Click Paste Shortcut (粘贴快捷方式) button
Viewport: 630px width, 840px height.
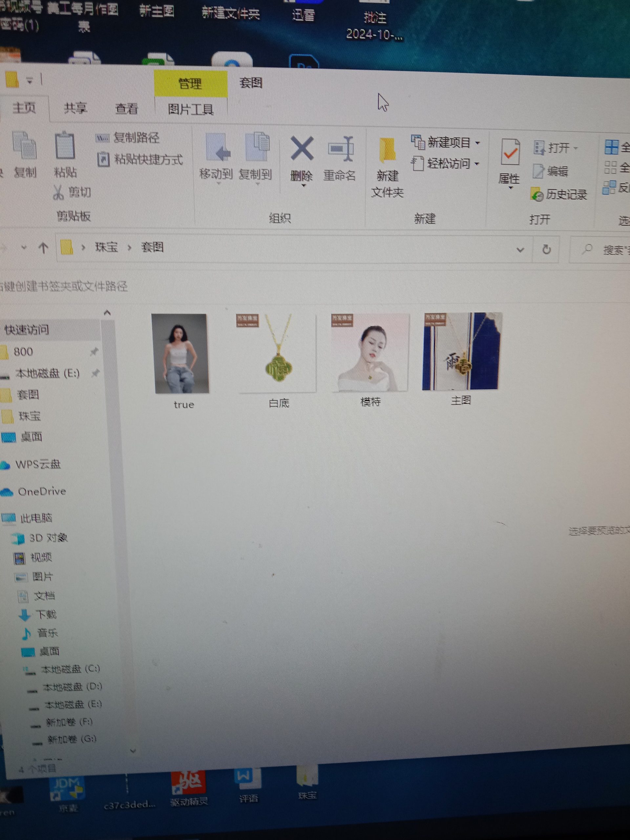click(140, 159)
